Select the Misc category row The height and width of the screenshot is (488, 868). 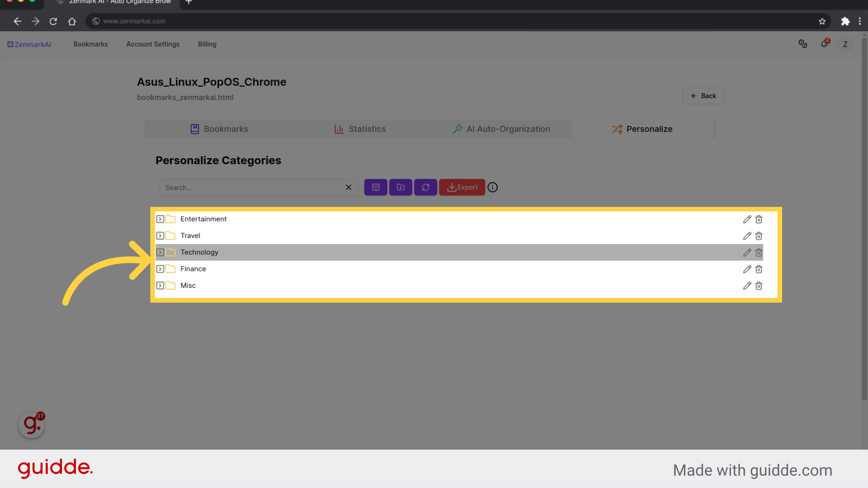(x=459, y=286)
